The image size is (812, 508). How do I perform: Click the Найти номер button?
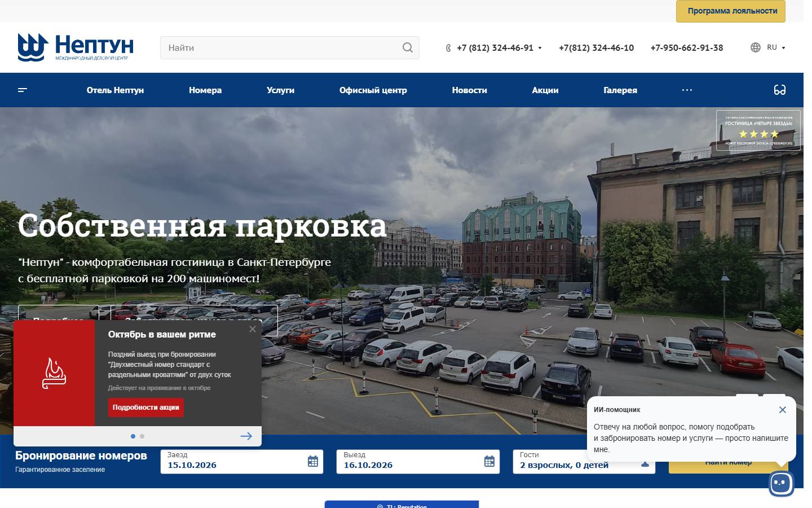[729, 462]
